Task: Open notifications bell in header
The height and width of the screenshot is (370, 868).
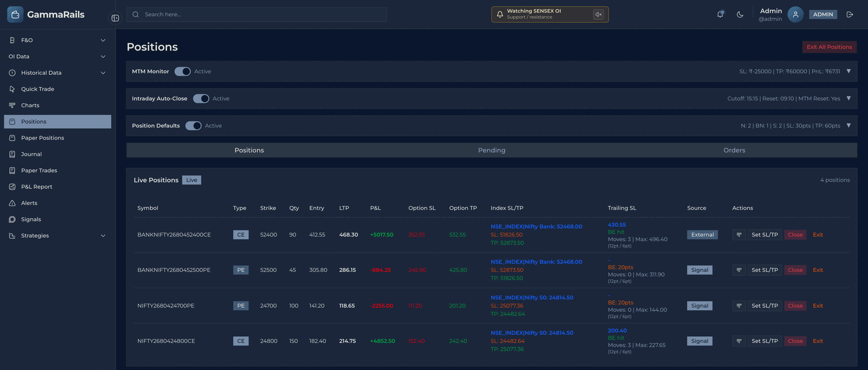Action: [720, 15]
